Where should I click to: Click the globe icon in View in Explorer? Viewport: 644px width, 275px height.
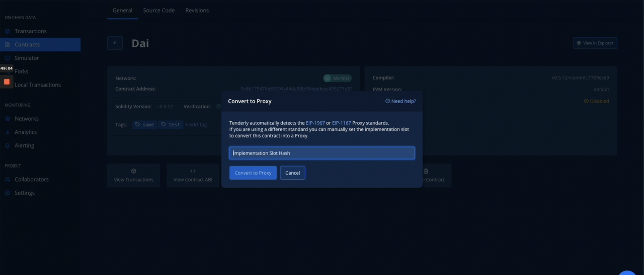(579, 43)
